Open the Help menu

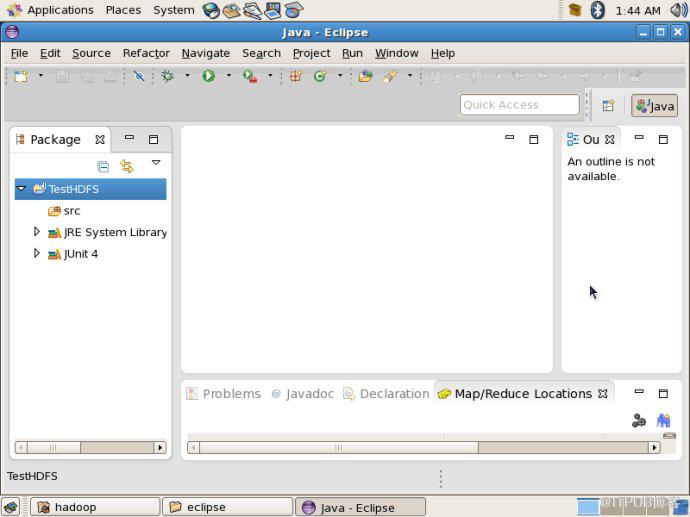pyautogui.click(x=443, y=53)
